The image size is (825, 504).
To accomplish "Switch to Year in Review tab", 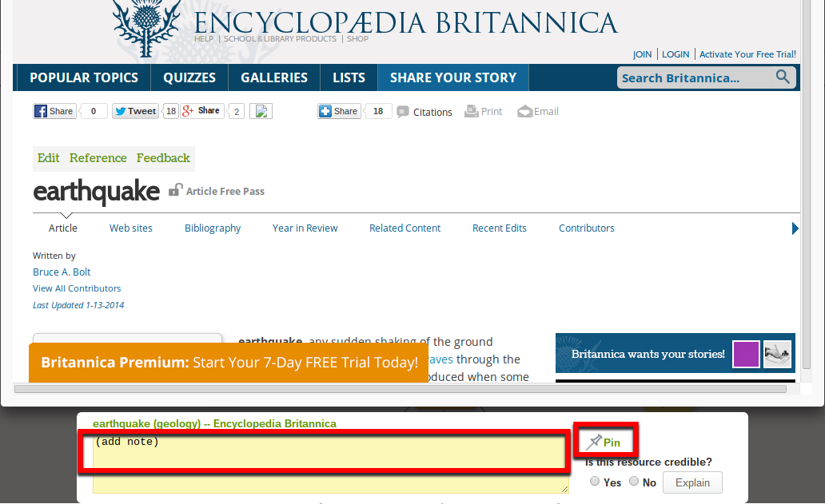I will (x=305, y=228).
